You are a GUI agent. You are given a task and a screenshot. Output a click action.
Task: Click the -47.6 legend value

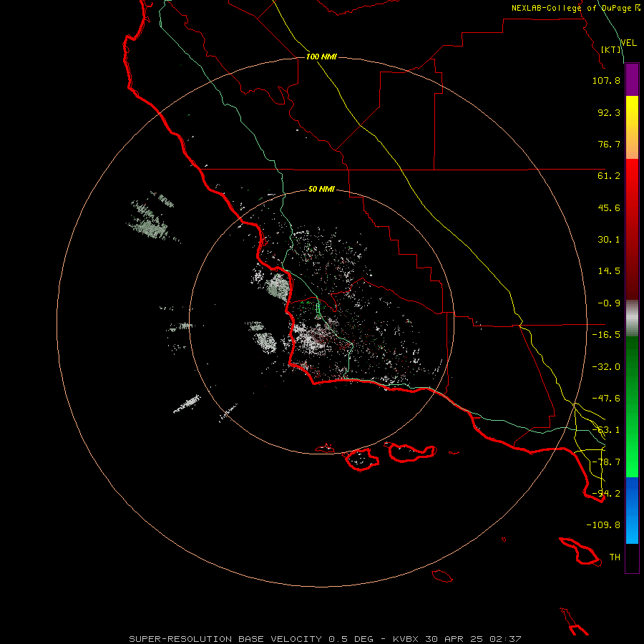click(x=606, y=399)
